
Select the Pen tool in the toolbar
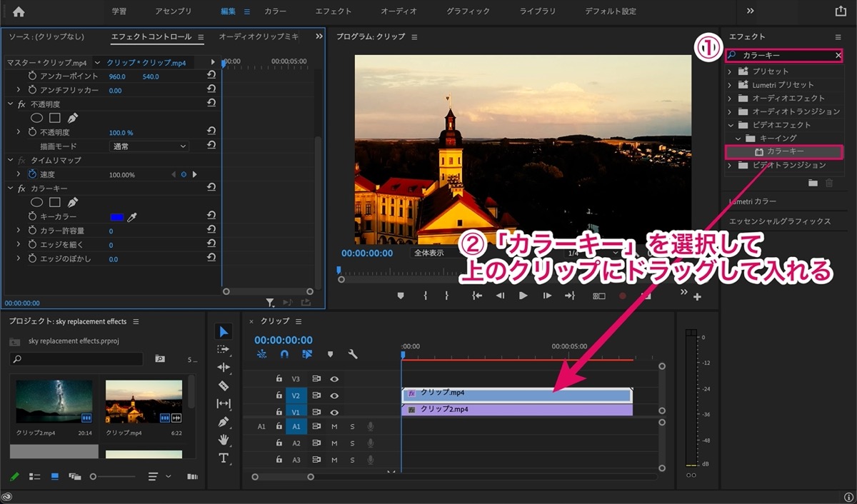pyautogui.click(x=224, y=422)
